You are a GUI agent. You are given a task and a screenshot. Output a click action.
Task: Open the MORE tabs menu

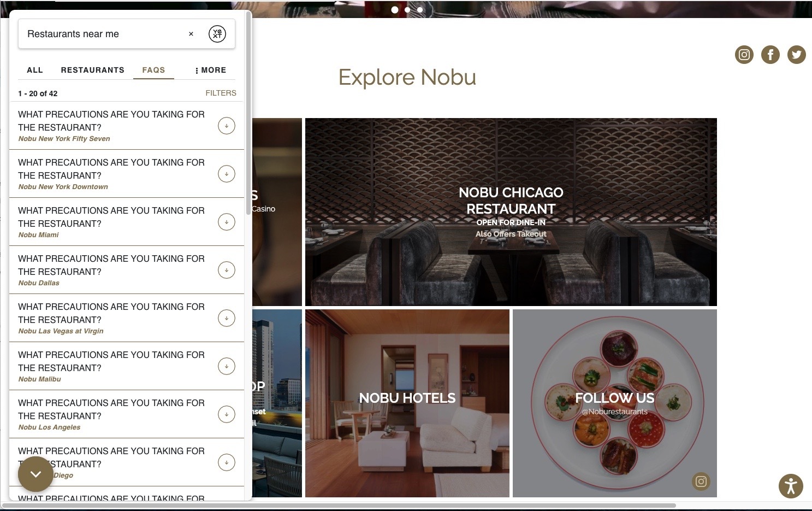coord(211,70)
